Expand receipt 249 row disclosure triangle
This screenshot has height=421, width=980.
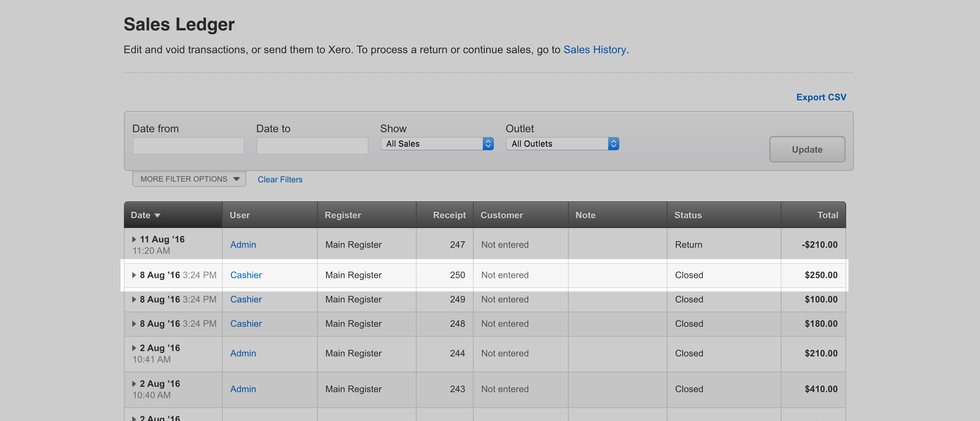point(134,299)
